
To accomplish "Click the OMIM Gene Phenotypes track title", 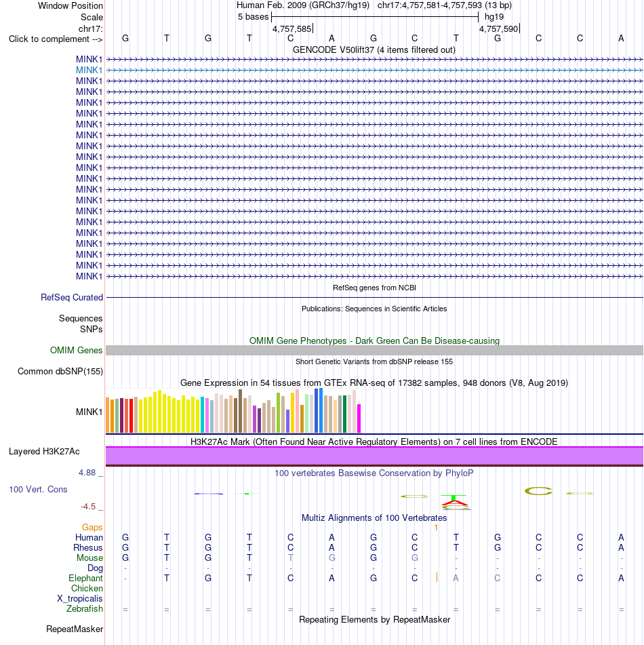I will coord(374,340).
